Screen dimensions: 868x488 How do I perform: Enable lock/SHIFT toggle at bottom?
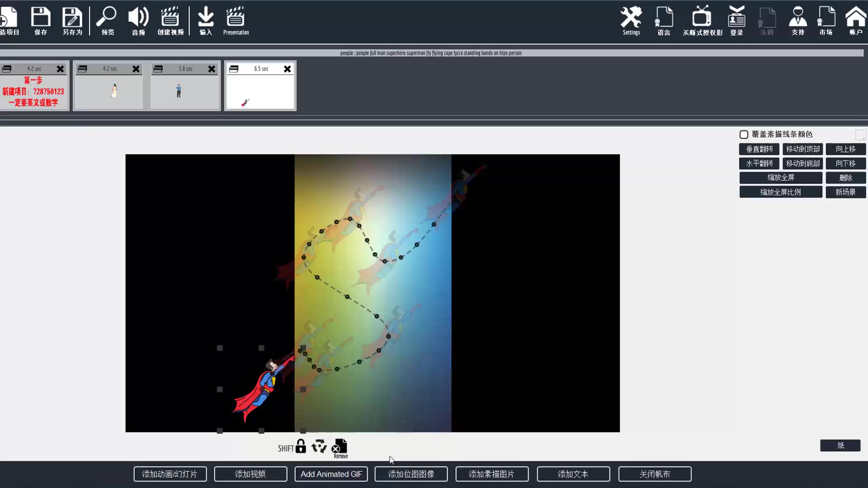tap(301, 447)
